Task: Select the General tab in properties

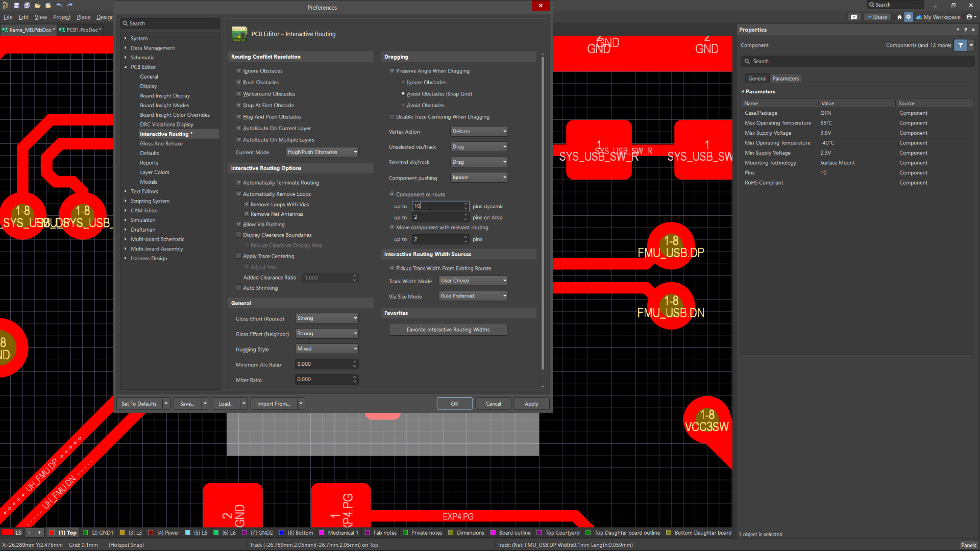Action: click(756, 78)
